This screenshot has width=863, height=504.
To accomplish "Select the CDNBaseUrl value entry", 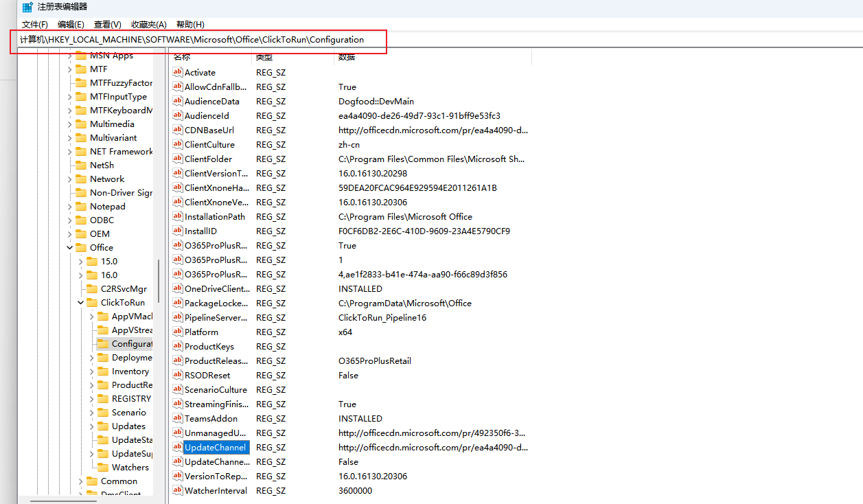I will coord(209,130).
